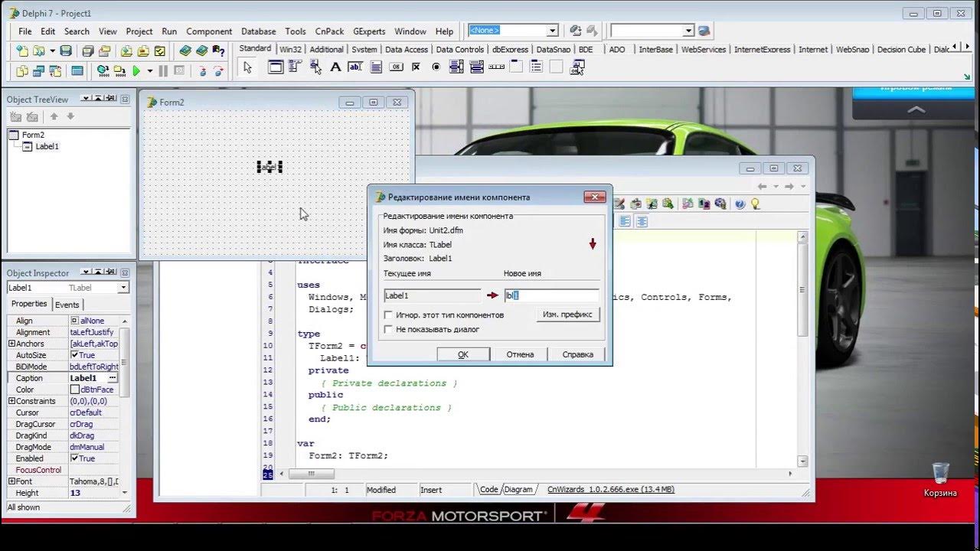Viewport: 980px width, 551px height.
Task: Click the blue help question icon in editor
Action: point(740,204)
